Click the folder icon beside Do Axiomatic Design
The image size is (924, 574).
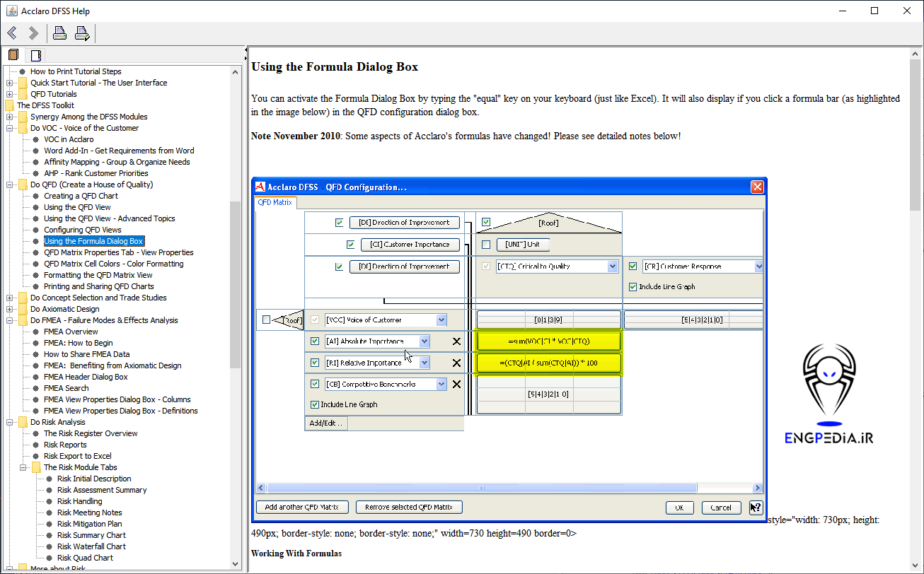[x=23, y=309]
